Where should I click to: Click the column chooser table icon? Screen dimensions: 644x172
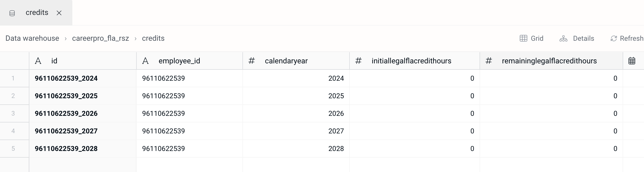(x=632, y=61)
